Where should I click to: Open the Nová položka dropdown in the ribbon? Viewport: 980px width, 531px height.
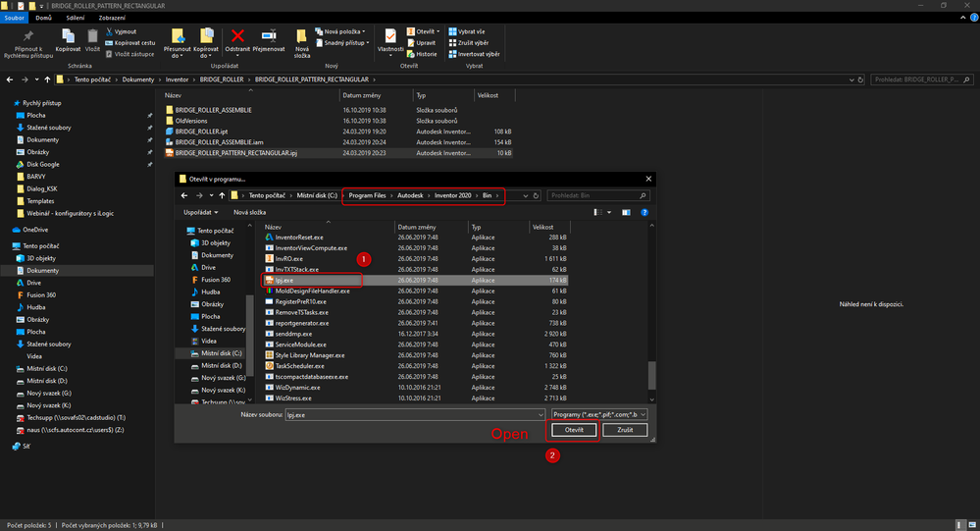(x=340, y=31)
